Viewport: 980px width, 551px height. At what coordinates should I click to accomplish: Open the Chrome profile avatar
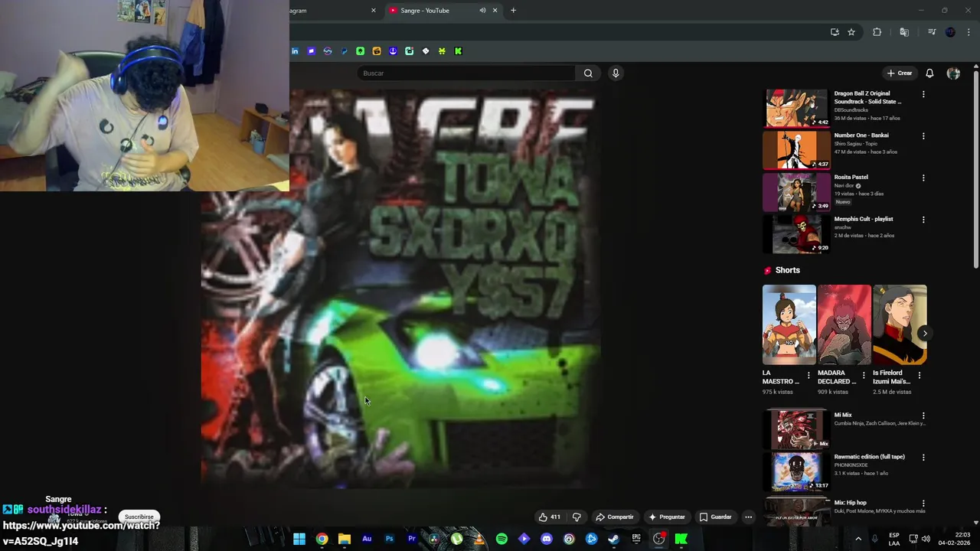(x=950, y=32)
